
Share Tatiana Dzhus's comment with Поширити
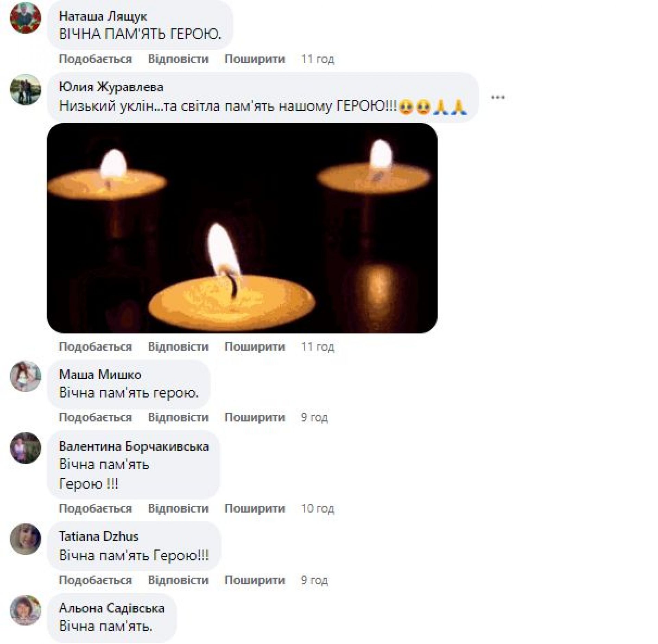(255, 580)
